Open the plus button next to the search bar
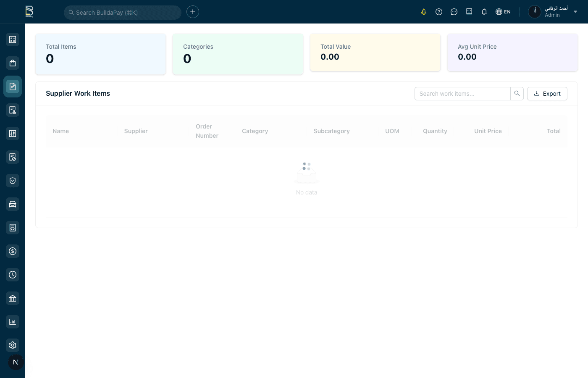This screenshot has height=378, width=588. tap(192, 12)
